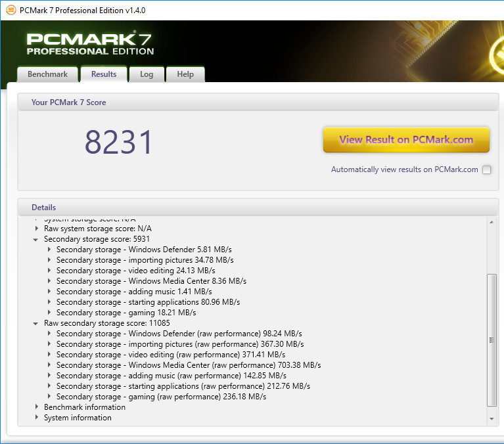Screen dimensions: 504x444
Task: Open the Benchmark tab
Action: (47, 74)
